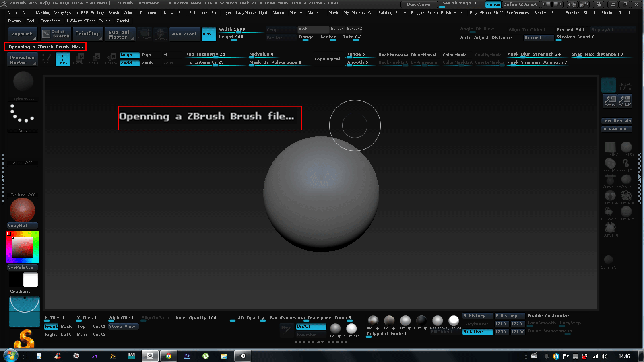This screenshot has width=644, height=362.
Task: Open the Brush menu
Action: [x=114, y=13]
